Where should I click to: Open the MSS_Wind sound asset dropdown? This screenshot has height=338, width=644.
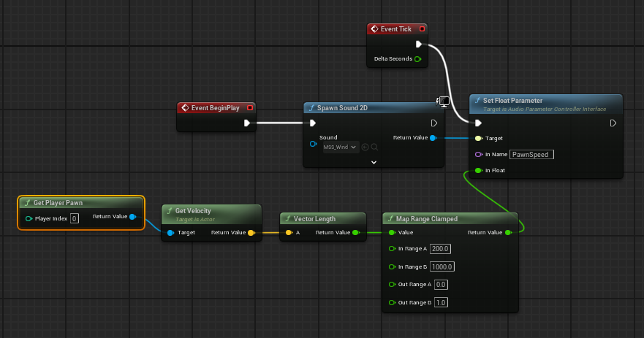click(x=340, y=147)
